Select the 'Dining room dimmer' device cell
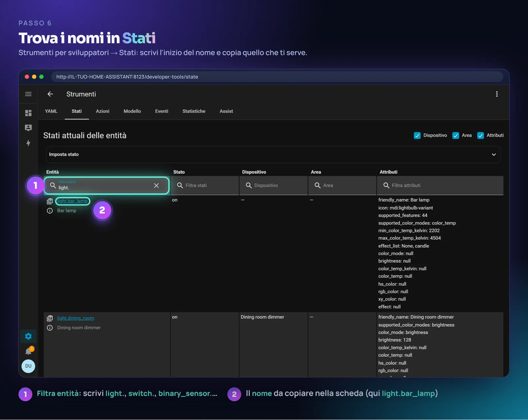528x420 pixels. point(262,317)
